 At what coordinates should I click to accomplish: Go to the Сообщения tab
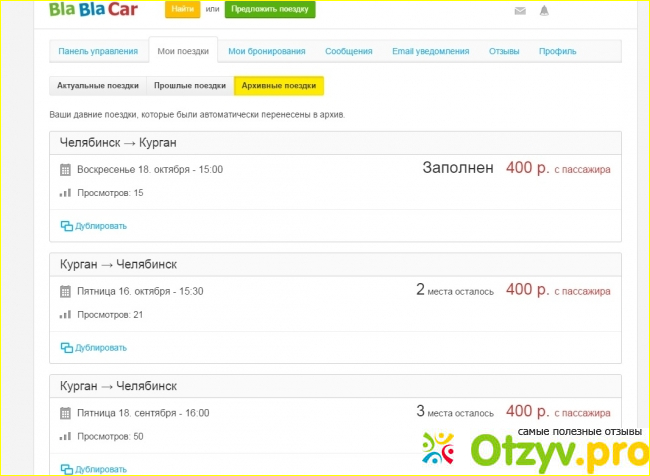point(348,51)
